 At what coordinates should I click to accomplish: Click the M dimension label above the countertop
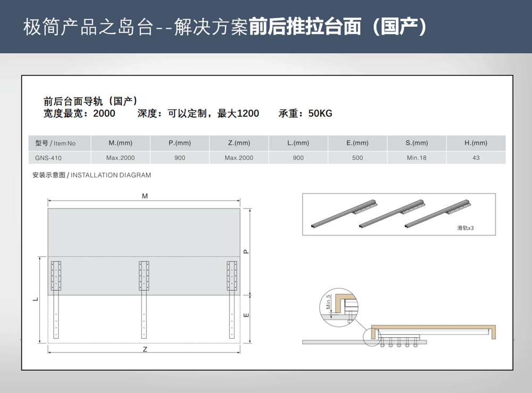click(x=145, y=196)
